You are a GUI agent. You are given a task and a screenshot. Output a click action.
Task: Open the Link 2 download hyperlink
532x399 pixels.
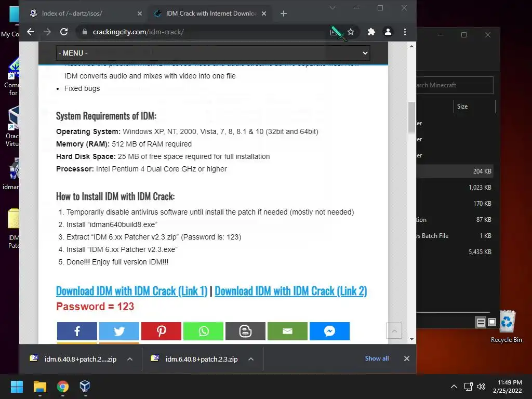291,291
